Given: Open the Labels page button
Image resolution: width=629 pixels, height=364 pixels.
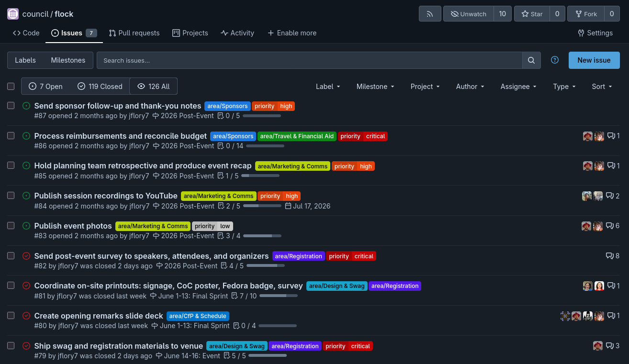Looking at the screenshot, I should pyautogui.click(x=25, y=60).
